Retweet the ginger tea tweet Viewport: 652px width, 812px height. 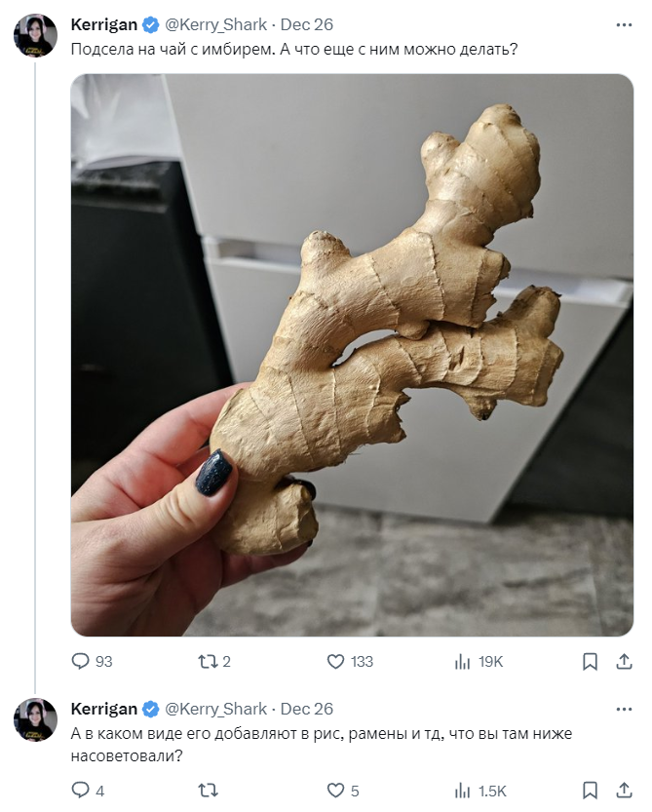(213, 661)
